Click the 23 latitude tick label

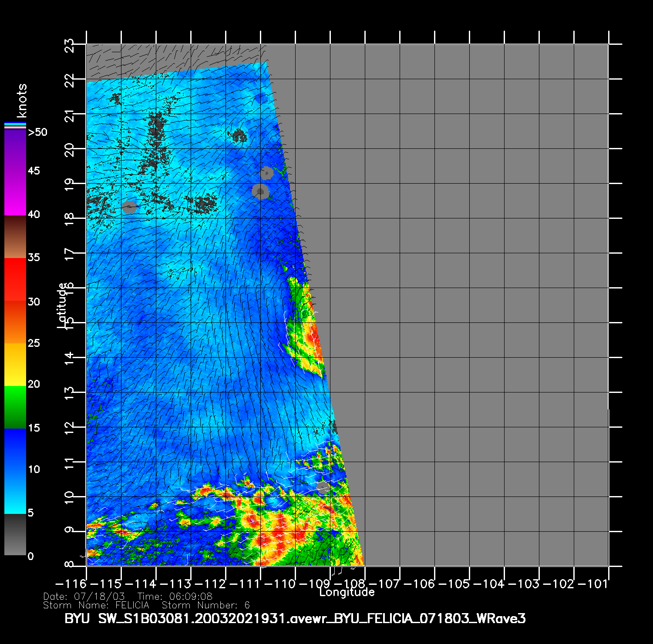(70, 45)
